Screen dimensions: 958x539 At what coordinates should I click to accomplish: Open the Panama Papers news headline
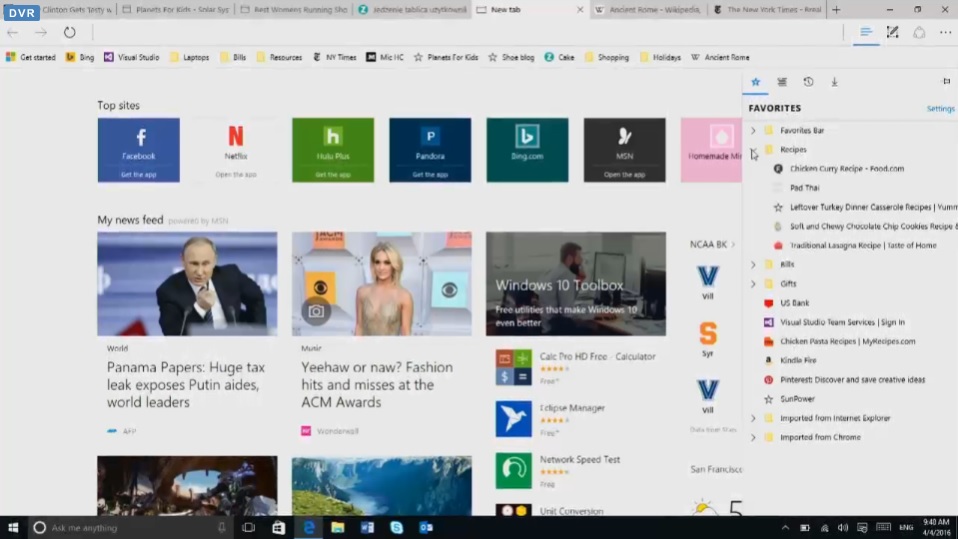(186, 384)
